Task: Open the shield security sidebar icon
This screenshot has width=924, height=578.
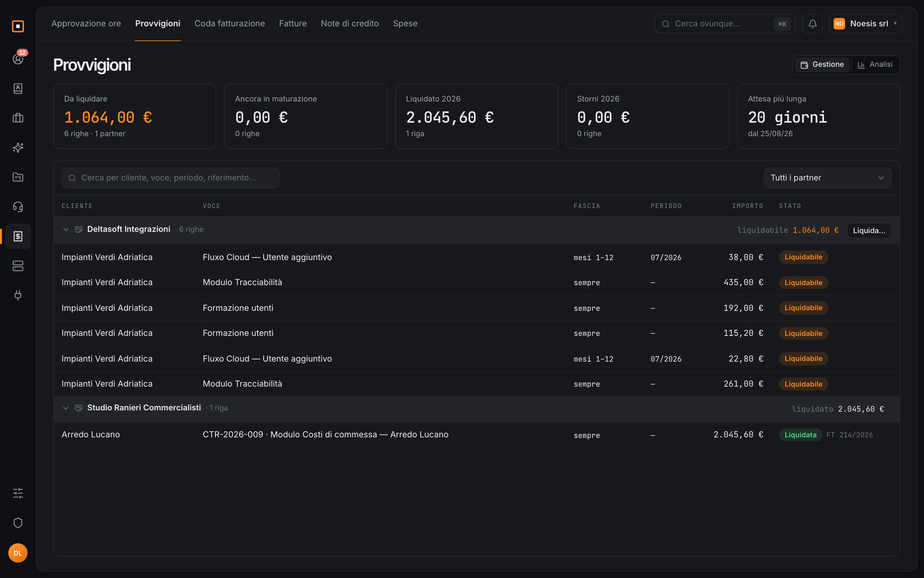Action: click(x=18, y=522)
